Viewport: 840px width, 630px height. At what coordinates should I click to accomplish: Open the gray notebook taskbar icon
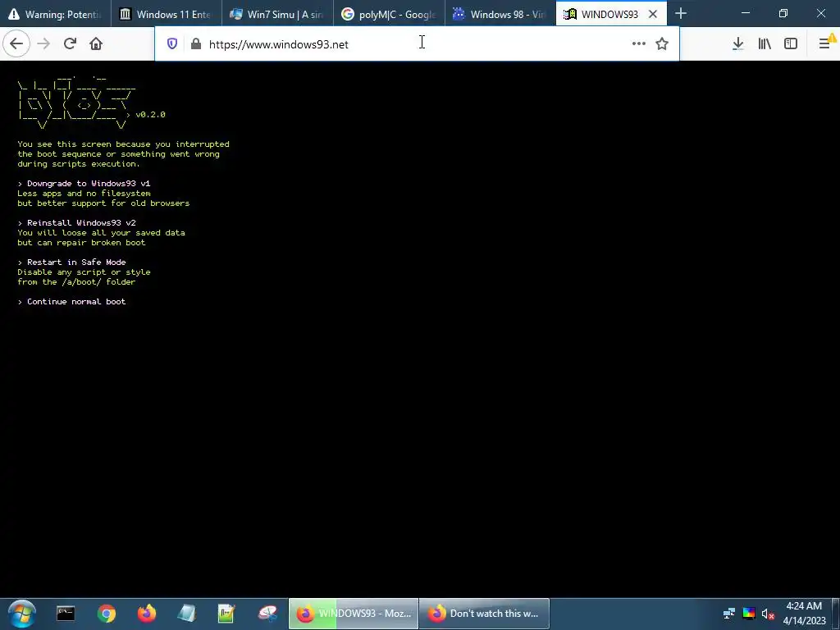tap(186, 614)
